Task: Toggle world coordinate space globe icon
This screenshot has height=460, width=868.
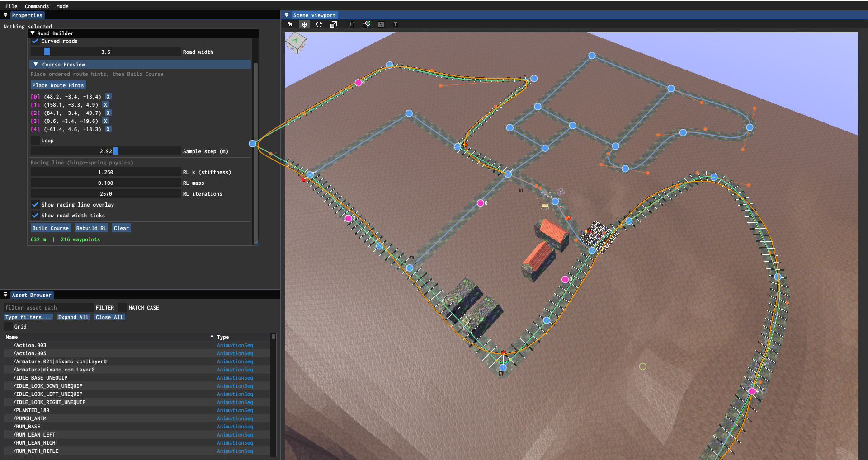Action: [x=367, y=24]
